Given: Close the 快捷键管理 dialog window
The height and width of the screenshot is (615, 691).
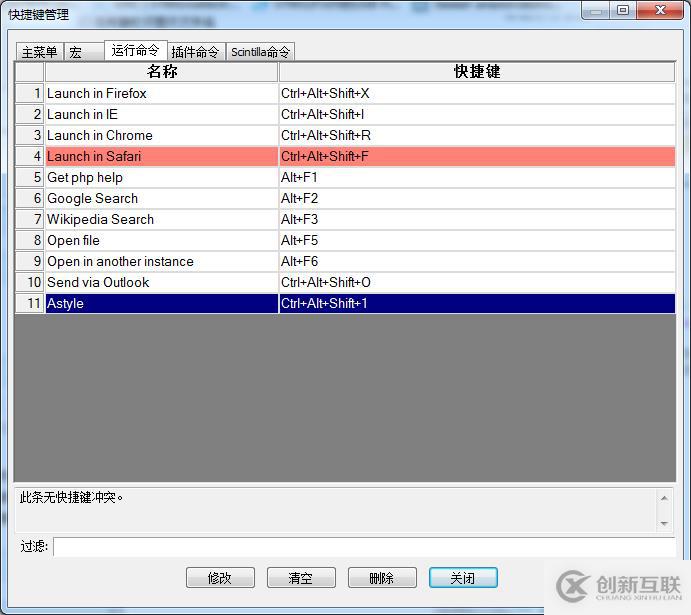Looking at the screenshot, I should pyautogui.click(x=660, y=10).
